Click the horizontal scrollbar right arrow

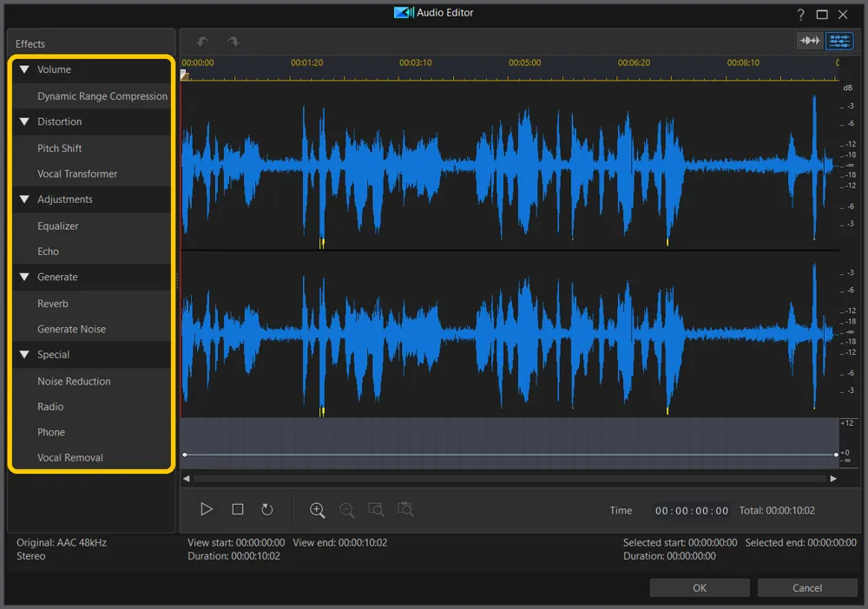click(x=833, y=479)
